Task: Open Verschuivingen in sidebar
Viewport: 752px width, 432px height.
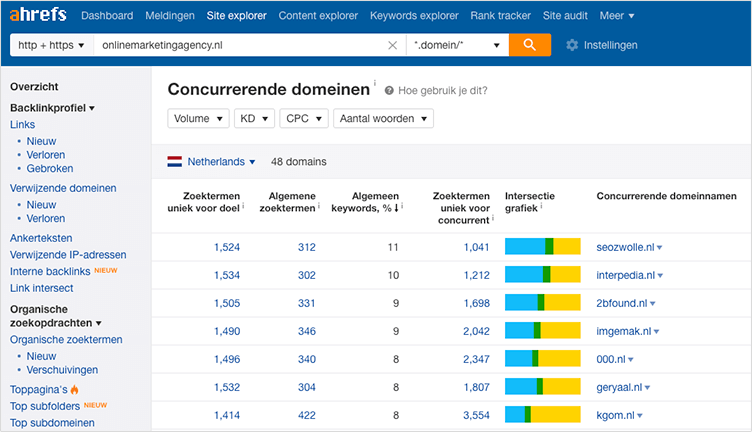Action: [62, 370]
